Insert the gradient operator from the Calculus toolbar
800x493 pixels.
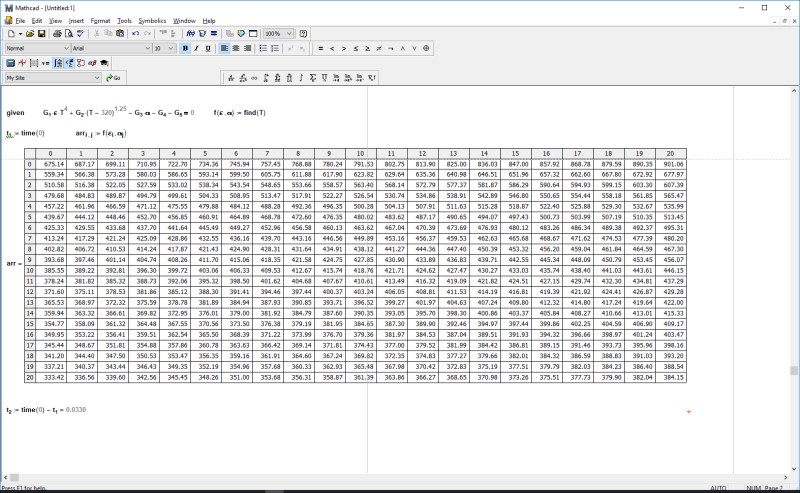pos(372,78)
